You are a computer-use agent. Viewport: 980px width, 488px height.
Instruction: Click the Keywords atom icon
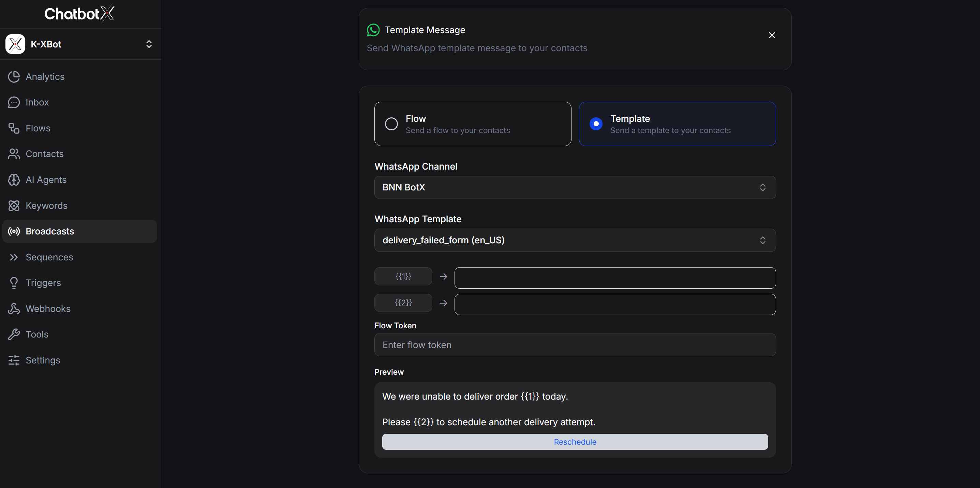pos(14,205)
